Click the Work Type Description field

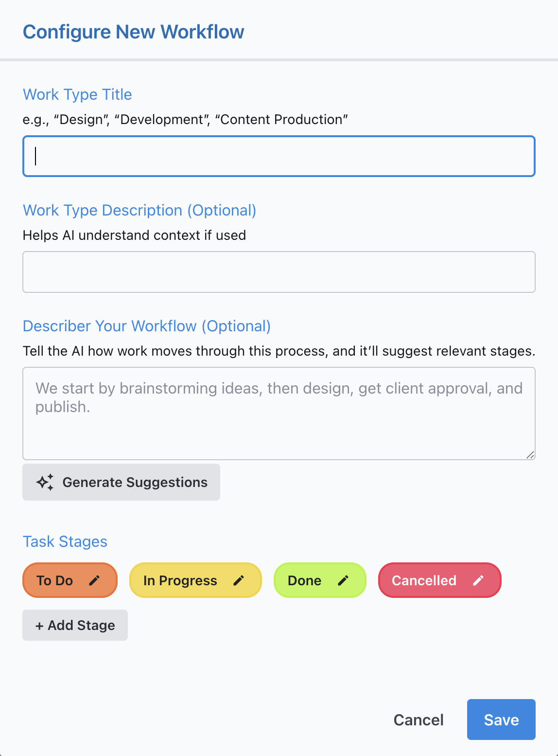[x=279, y=271]
